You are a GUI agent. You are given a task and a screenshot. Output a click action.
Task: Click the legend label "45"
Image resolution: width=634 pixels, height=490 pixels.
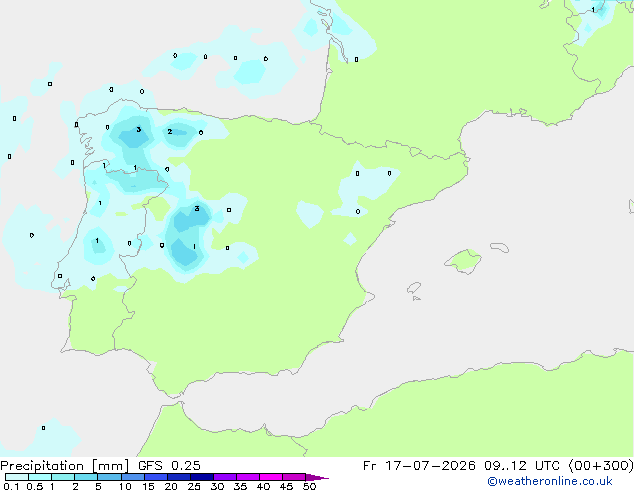pos(286,486)
